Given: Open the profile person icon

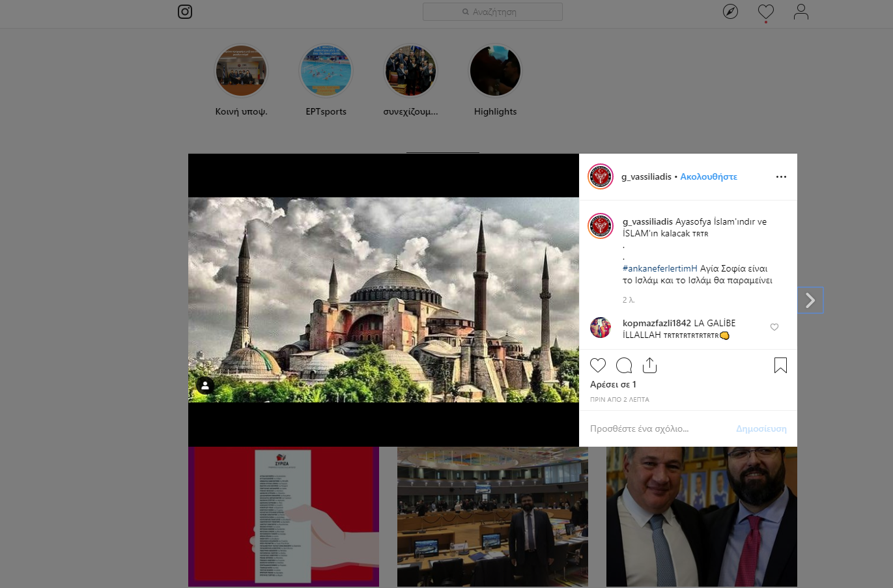Looking at the screenshot, I should pos(801,12).
